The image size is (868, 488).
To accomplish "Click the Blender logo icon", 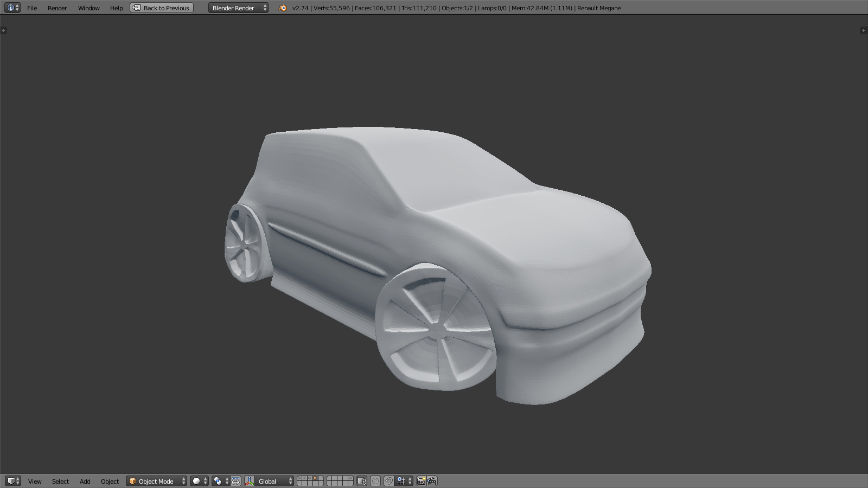I will click(282, 8).
